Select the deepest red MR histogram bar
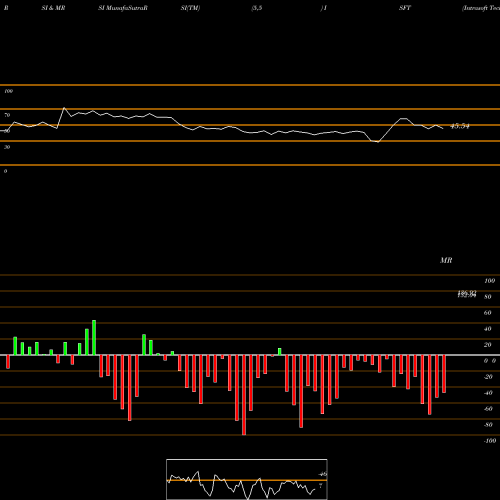The width and height of the screenshot is (500, 500). pyautogui.click(x=244, y=395)
